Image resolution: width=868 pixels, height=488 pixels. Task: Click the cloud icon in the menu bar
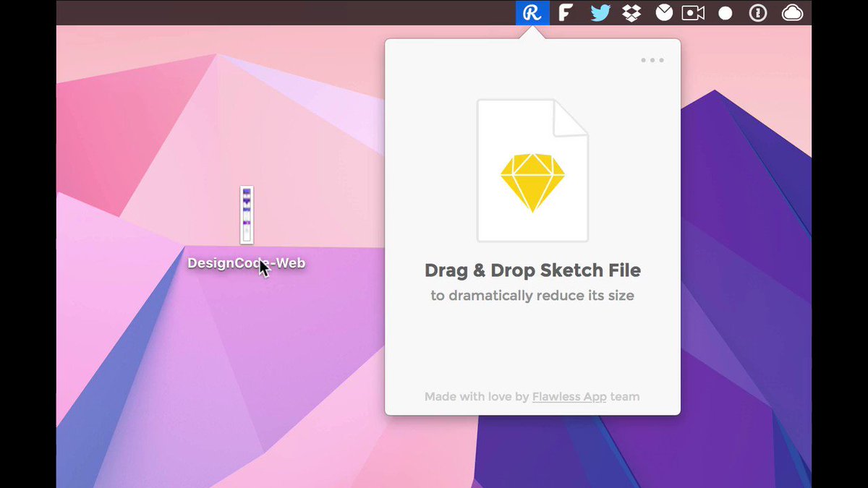coord(793,13)
